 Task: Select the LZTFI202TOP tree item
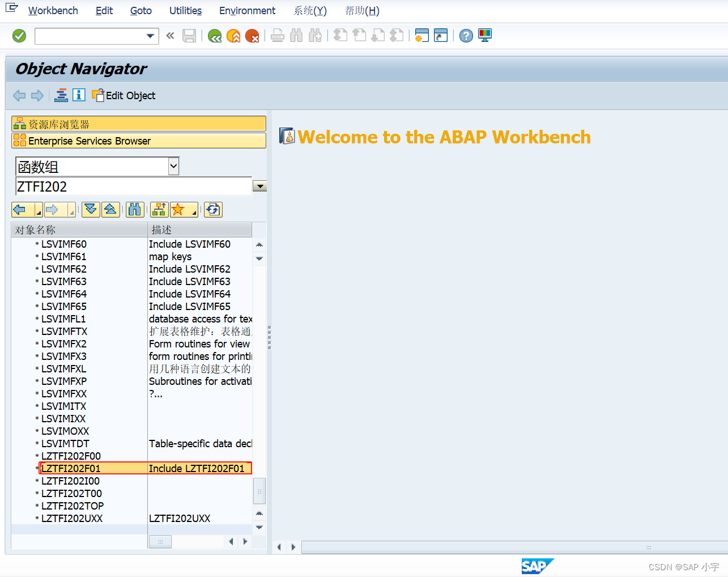tap(73, 506)
